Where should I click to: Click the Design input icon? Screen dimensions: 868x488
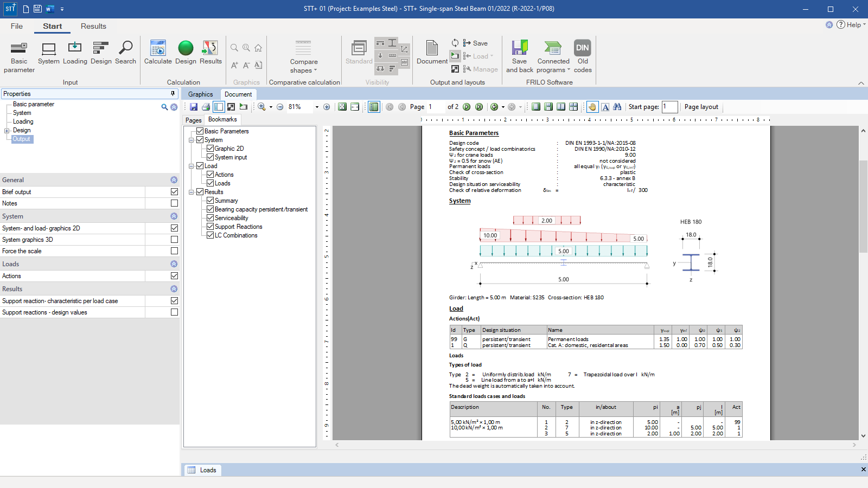tap(101, 53)
